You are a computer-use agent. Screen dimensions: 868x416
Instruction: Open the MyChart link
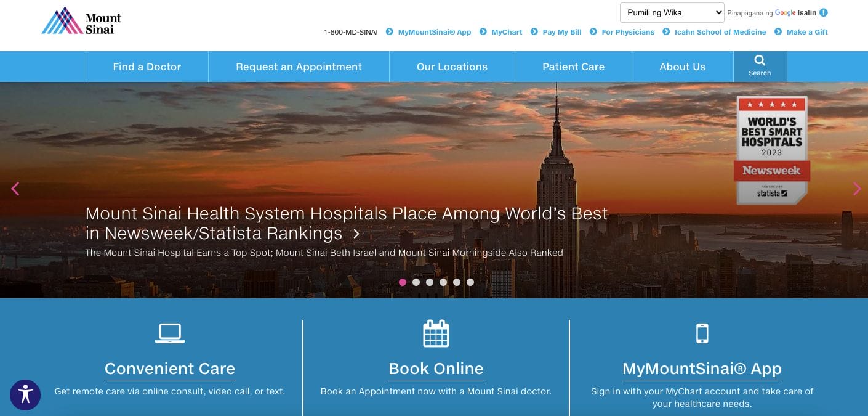point(507,32)
